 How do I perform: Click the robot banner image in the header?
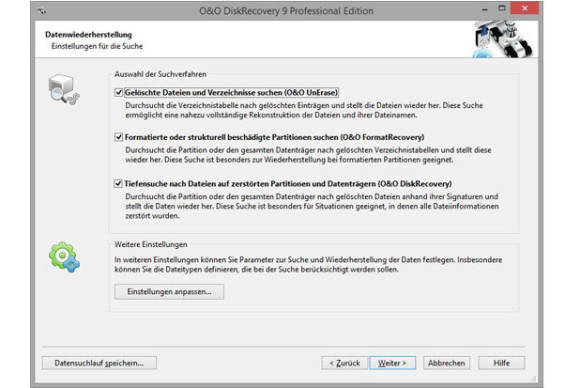point(503,39)
